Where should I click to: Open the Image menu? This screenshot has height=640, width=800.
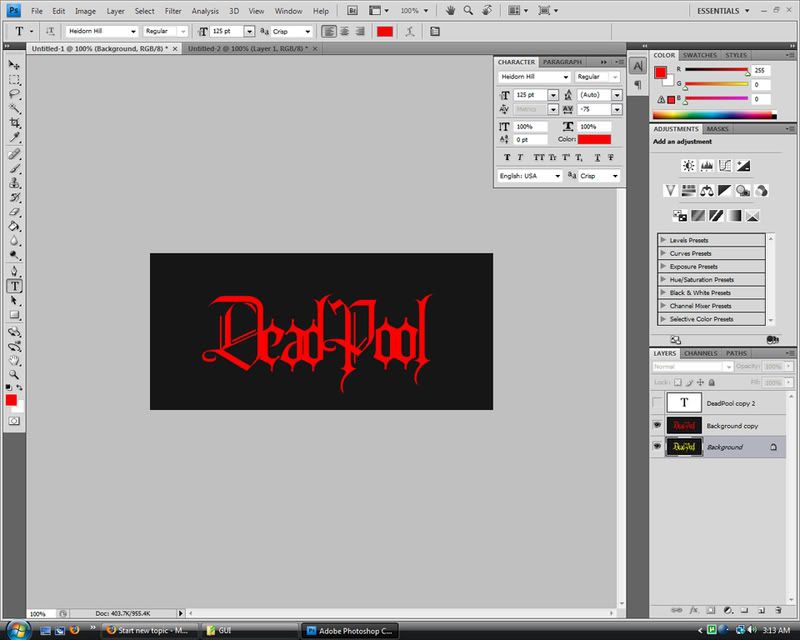click(85, 11)
